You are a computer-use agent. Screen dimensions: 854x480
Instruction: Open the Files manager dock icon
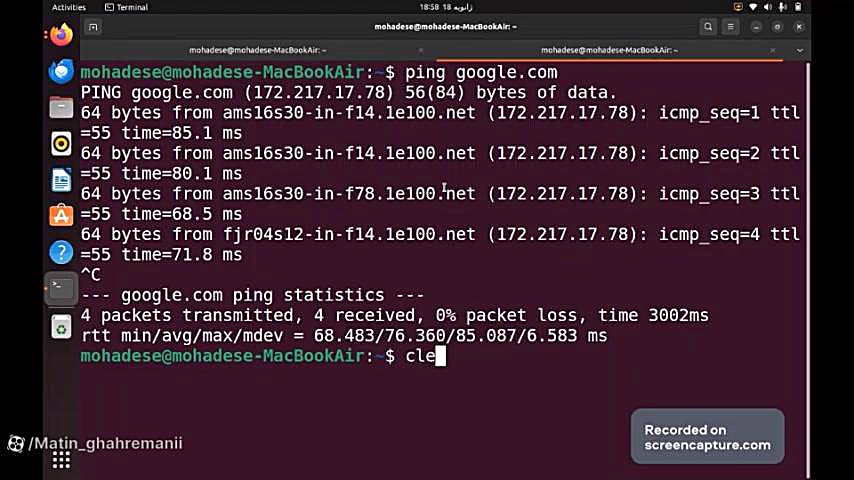pyautogui.click(x=61, y=107)
